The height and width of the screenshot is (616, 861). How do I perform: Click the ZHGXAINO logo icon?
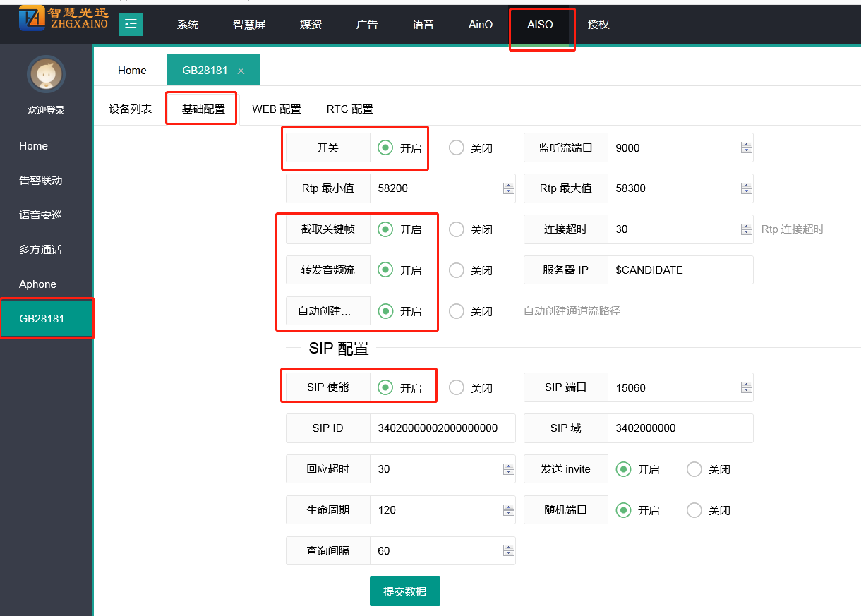click(32, 18)
